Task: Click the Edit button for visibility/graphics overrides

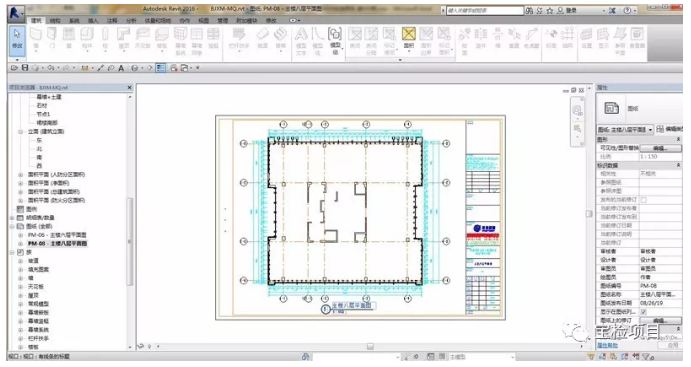Action: point(660,148)
